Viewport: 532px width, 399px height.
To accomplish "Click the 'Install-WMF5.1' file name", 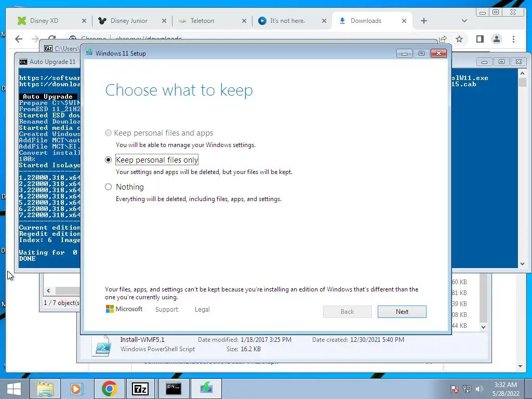I will pos(142,339).
